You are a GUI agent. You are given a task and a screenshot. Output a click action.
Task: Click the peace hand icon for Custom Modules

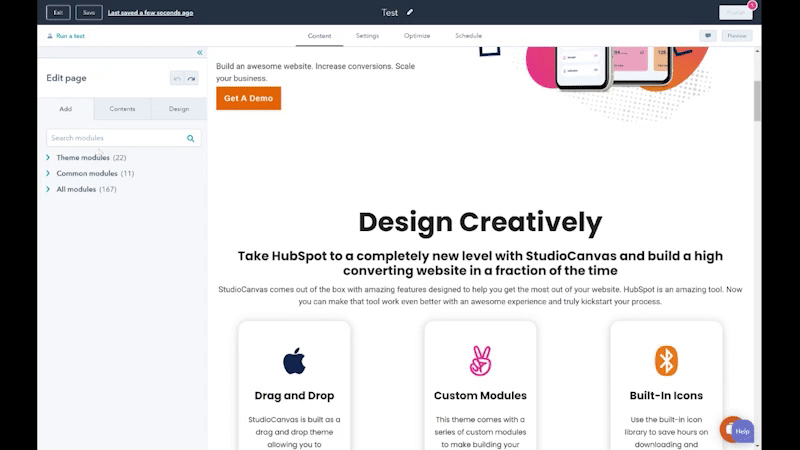click(480, 361)
